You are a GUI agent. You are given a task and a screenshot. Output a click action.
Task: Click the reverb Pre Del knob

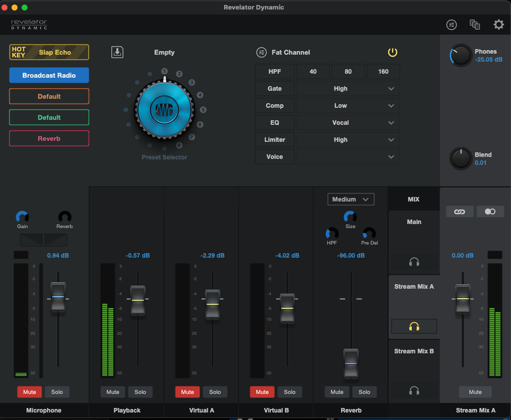(x=369, y=234)
